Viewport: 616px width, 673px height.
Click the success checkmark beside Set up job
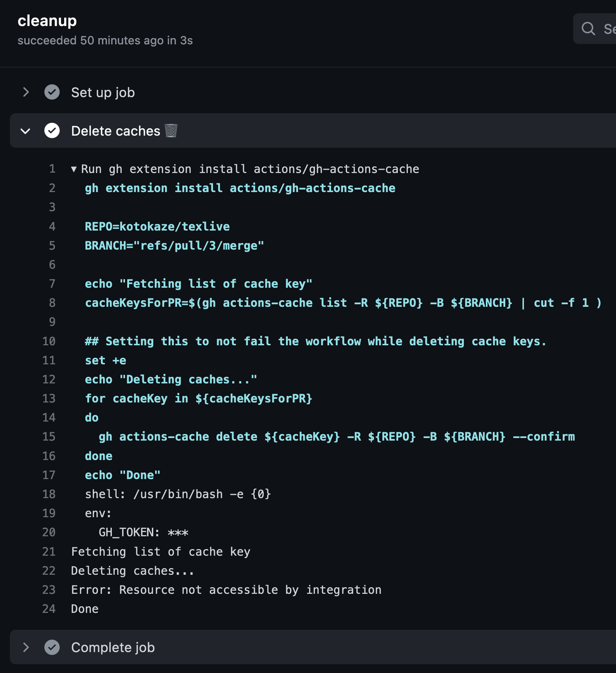[52, 92]
